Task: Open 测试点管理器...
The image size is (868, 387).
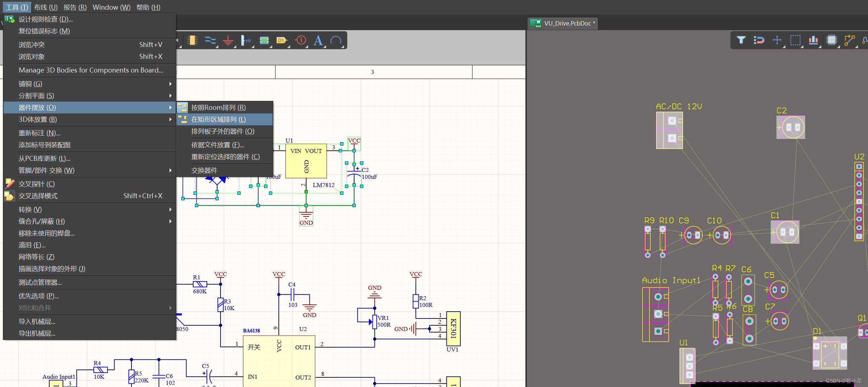Action: [x=90, y=282]
